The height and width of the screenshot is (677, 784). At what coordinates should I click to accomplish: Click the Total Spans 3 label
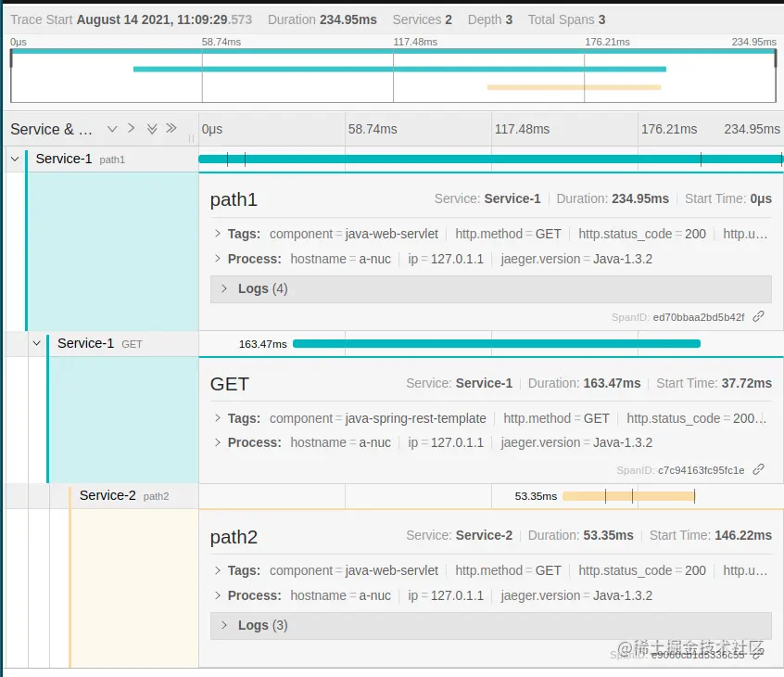[566, 19]
